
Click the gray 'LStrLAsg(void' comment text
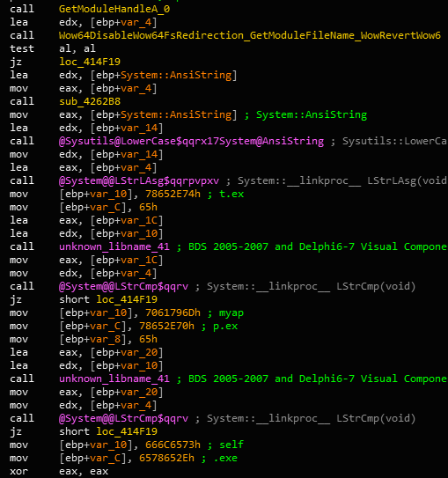click(x=408, y=180)
